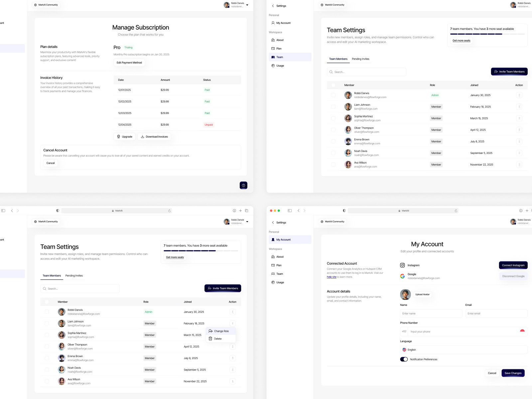Click the Instagram icon under Connected Account
This screenshot has width=532, height=399.
pyautogui.click(x=402, y=265)
